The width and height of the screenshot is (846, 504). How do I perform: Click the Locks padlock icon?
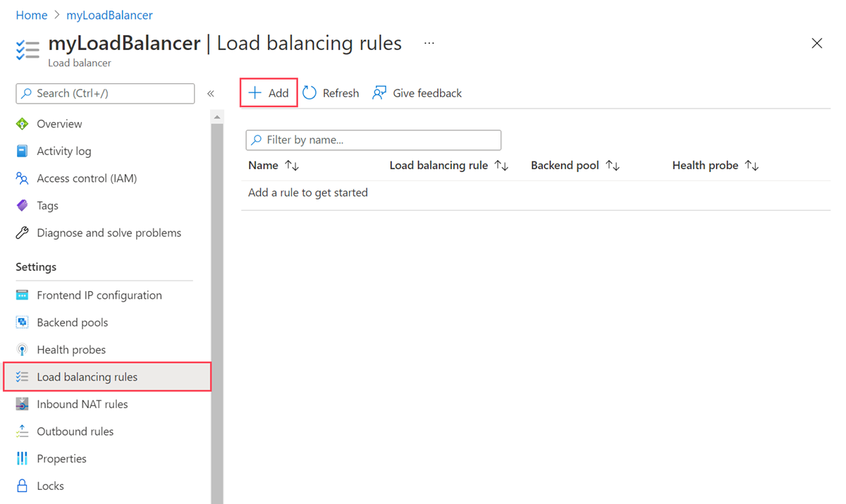(22, 486)
